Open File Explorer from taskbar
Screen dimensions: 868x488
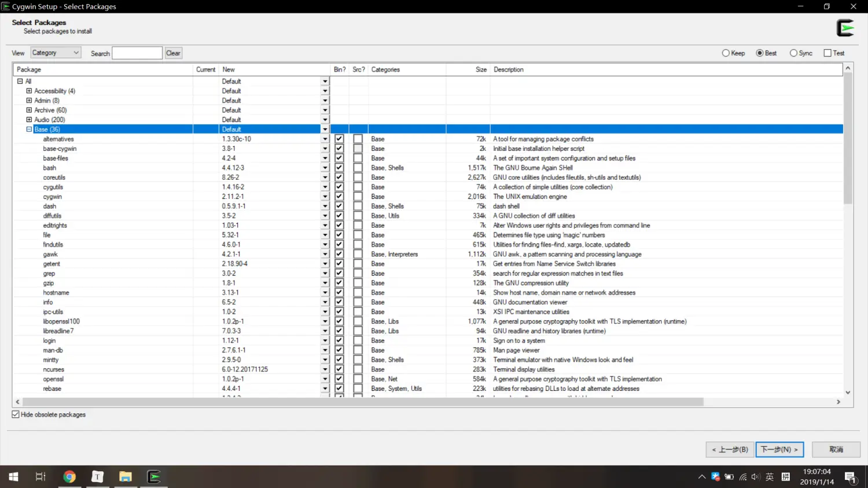point(126,477)
